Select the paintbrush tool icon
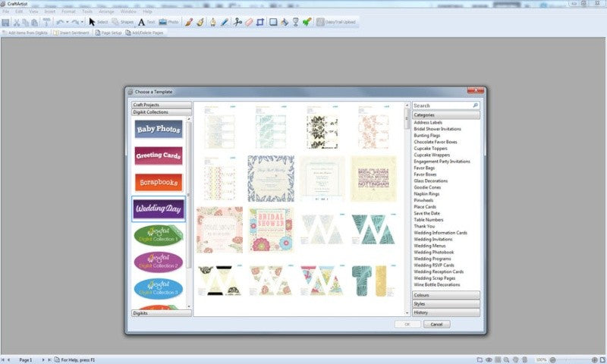Screen dimensions: 607x364 click(x=188, y=22)
